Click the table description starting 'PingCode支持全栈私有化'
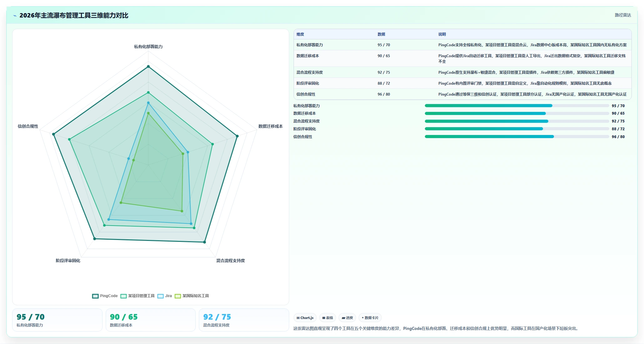Viewport: 644px width, 344px height. [532, 45]
